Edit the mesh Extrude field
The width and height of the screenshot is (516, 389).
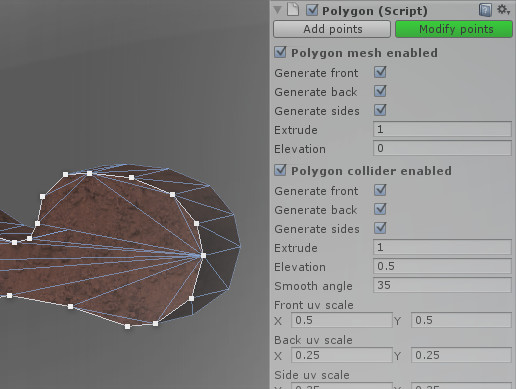[442, 129]
